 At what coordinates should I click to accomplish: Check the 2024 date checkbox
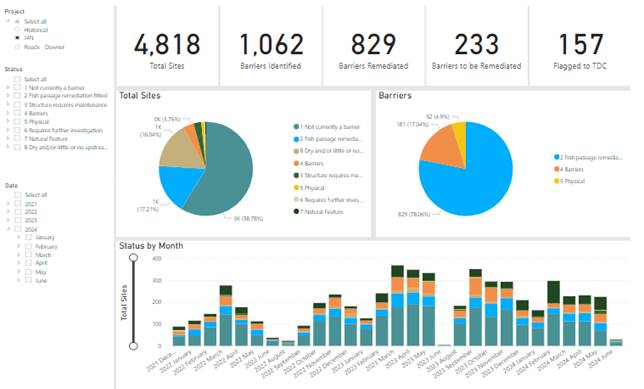[x=18, y=229]
